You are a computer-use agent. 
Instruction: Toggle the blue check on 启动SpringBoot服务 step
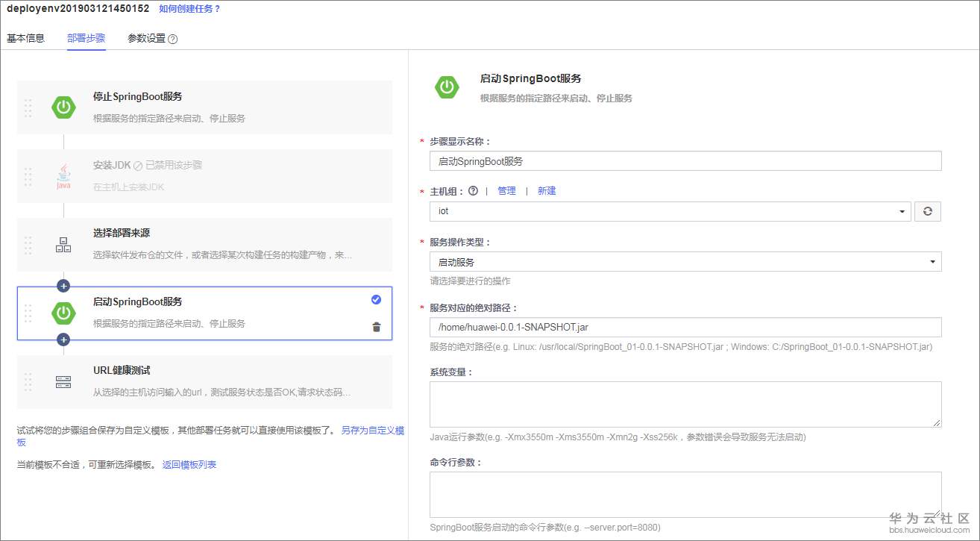(x=376, y=299)
